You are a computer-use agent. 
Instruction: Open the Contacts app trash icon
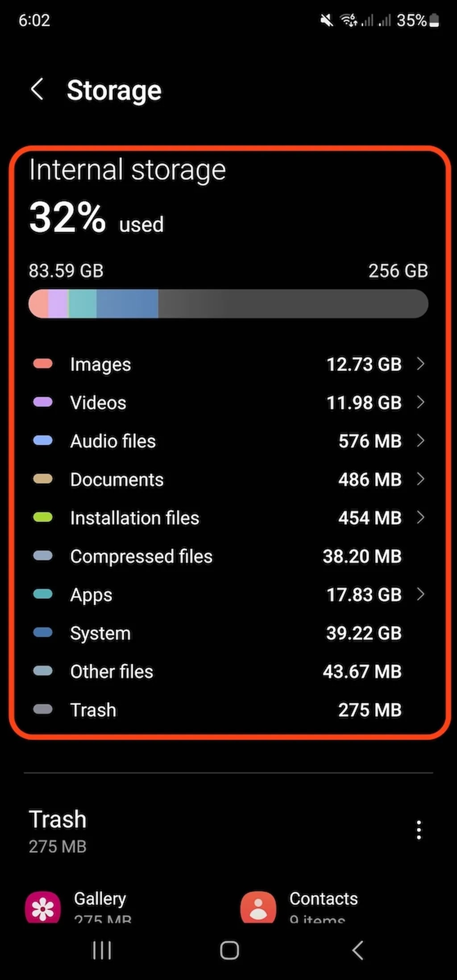click(258, 908)
